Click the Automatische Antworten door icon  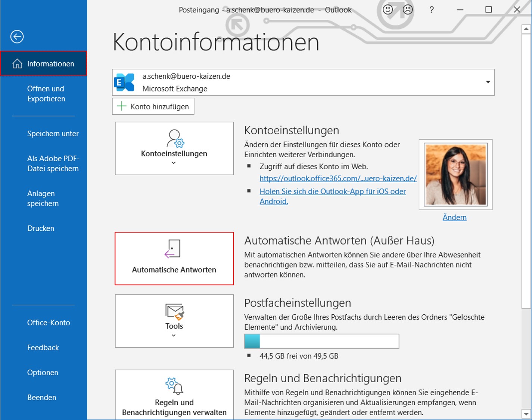[172, 249]
